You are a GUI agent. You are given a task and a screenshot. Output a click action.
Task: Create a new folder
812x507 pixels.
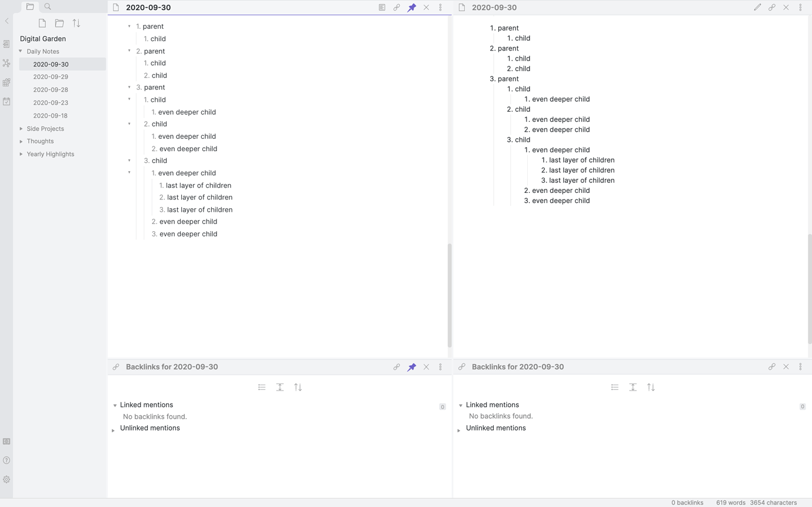click(x=59, y=23)
